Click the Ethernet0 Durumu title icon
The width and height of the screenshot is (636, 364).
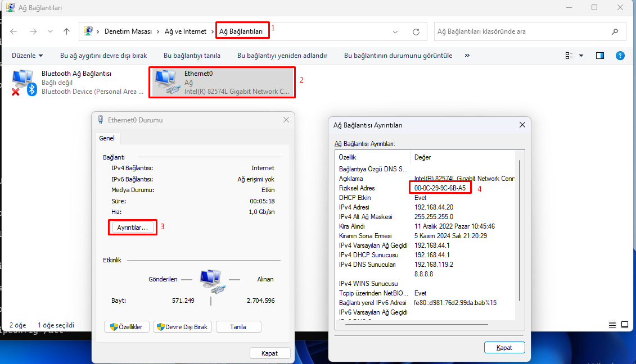coord(101,120)
